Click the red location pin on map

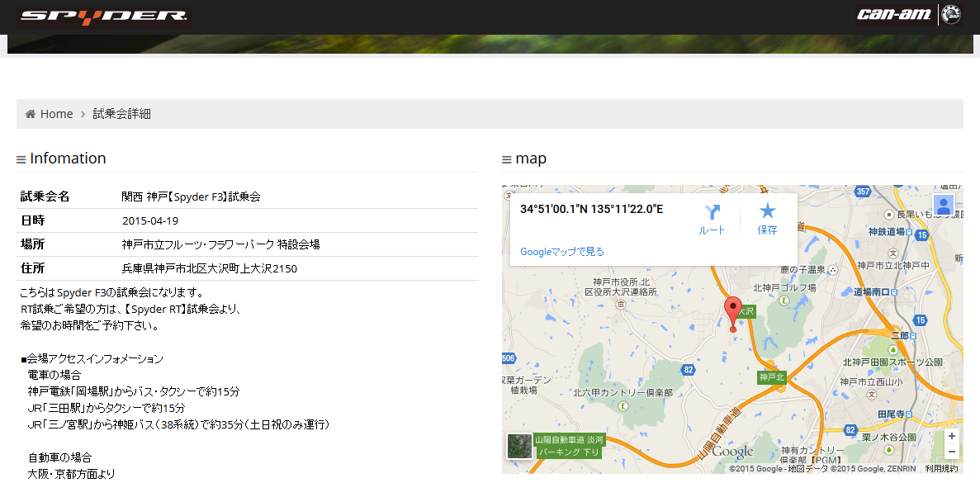733,312
